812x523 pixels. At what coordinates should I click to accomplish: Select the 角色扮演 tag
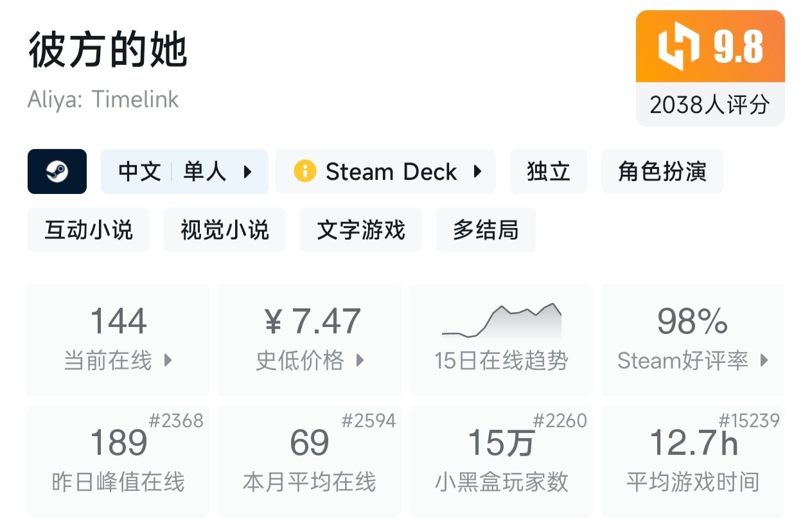pos(662,172)
